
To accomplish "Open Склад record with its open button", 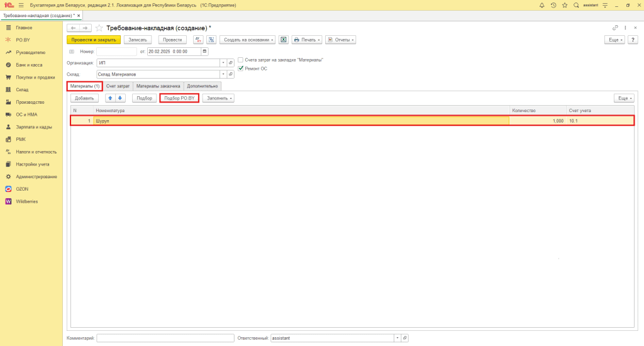I will [231, 74].
